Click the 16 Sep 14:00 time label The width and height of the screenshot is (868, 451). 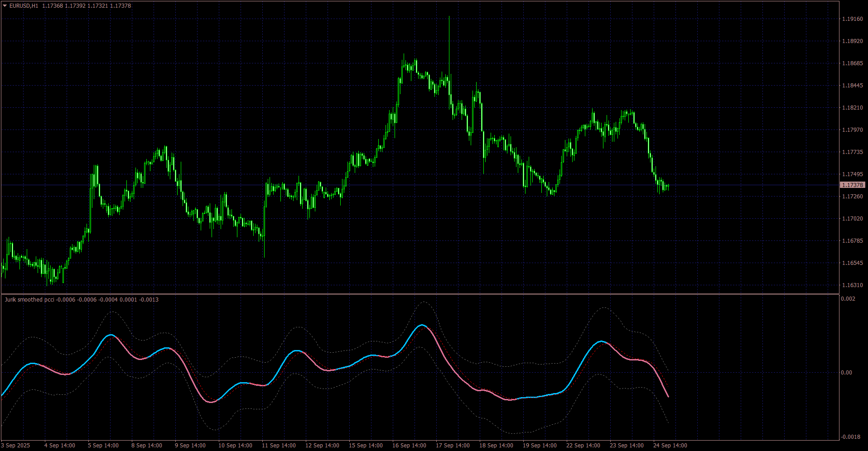coord(409,446)
